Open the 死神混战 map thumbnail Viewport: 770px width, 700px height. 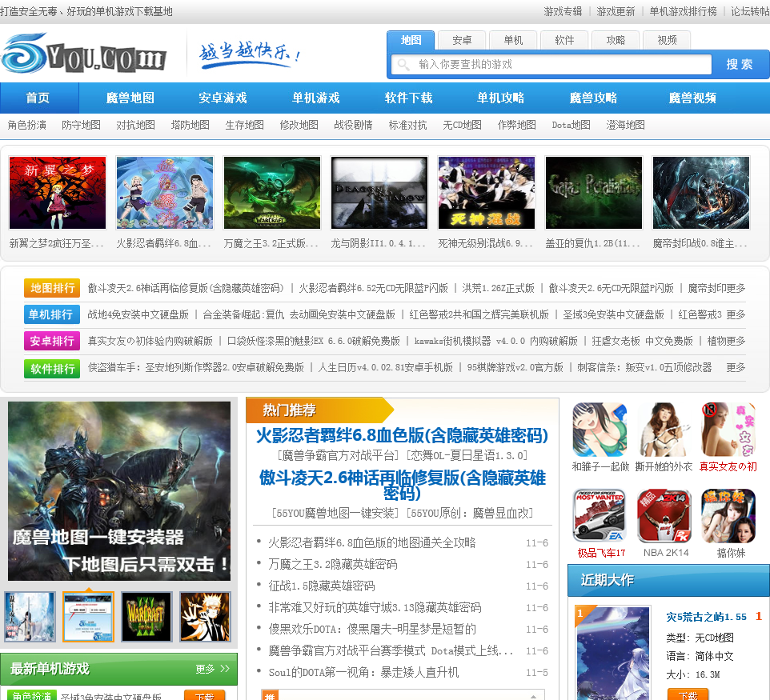486,193
